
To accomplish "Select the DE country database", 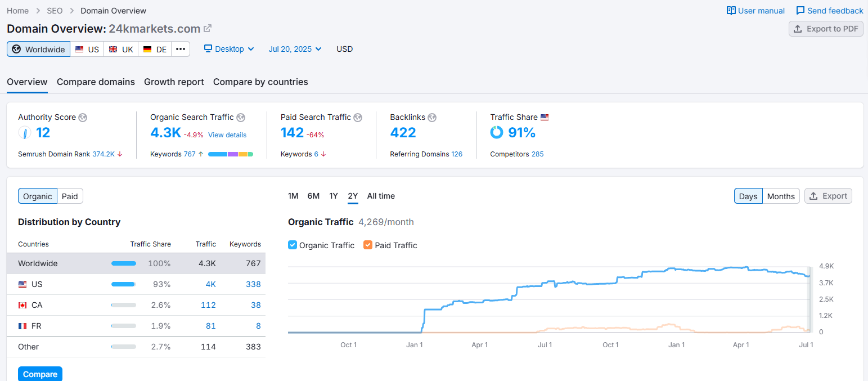I will [155, 49].
